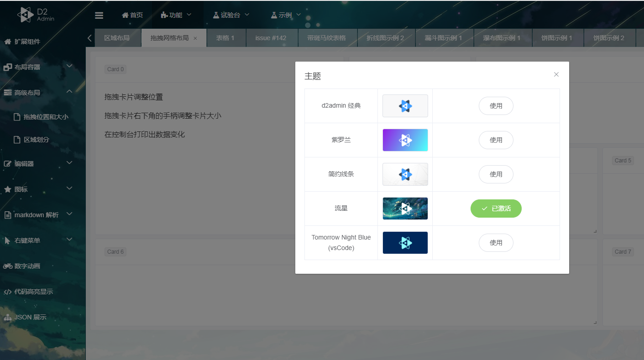Open the 功能 dropdown menu
The height and width of the screenshot is (360, 644).
click(x=176, y=15)
